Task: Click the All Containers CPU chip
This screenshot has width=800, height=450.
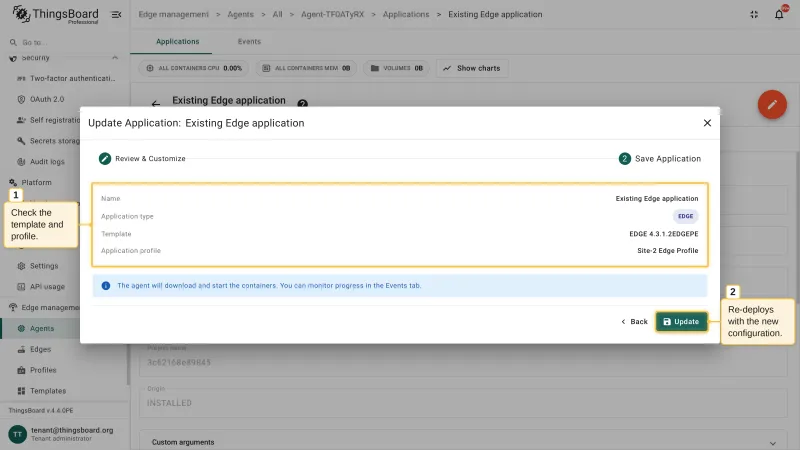Action: click(x=193, y=68)
